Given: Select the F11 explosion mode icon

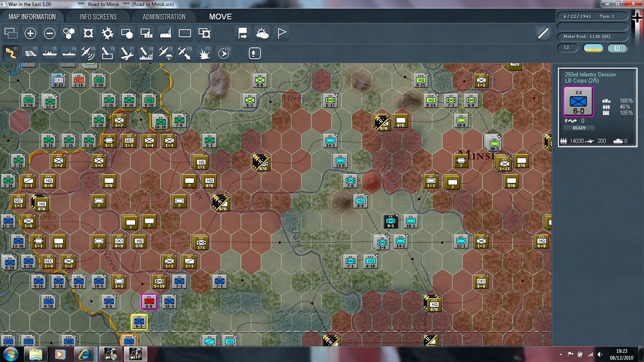Looking at the screenshot, I should (204, 53).
